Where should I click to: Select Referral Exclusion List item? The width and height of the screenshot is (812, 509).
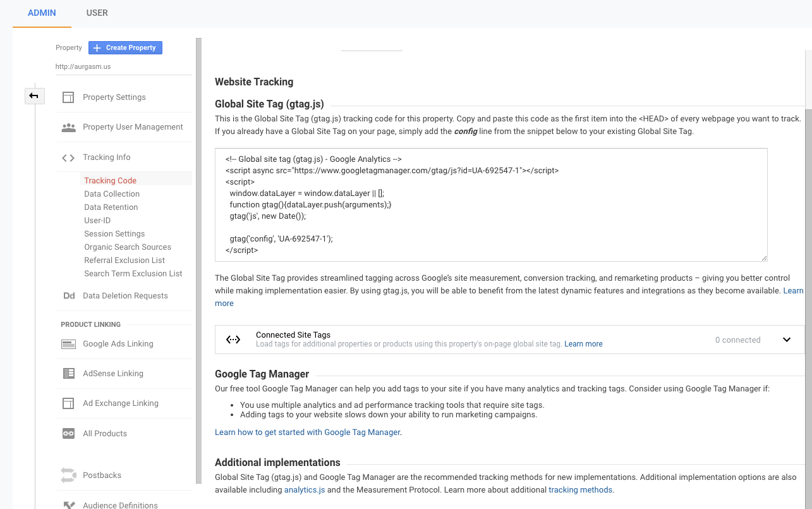coord(124,261)
